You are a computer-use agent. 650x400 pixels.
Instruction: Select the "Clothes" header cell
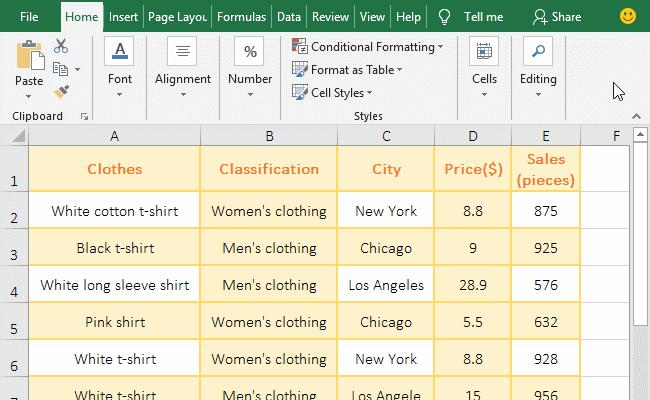(114, 169)
